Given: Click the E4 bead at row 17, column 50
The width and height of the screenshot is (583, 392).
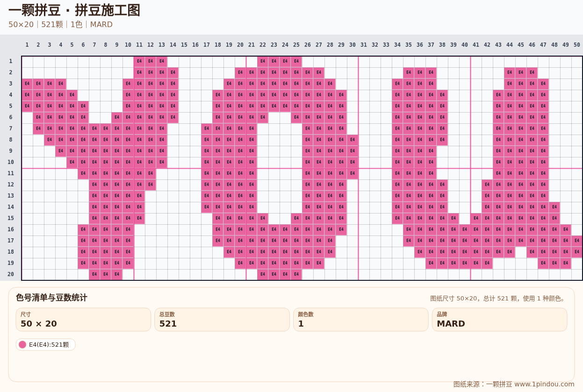Looking at the screenshot, I should pos(577,241).
